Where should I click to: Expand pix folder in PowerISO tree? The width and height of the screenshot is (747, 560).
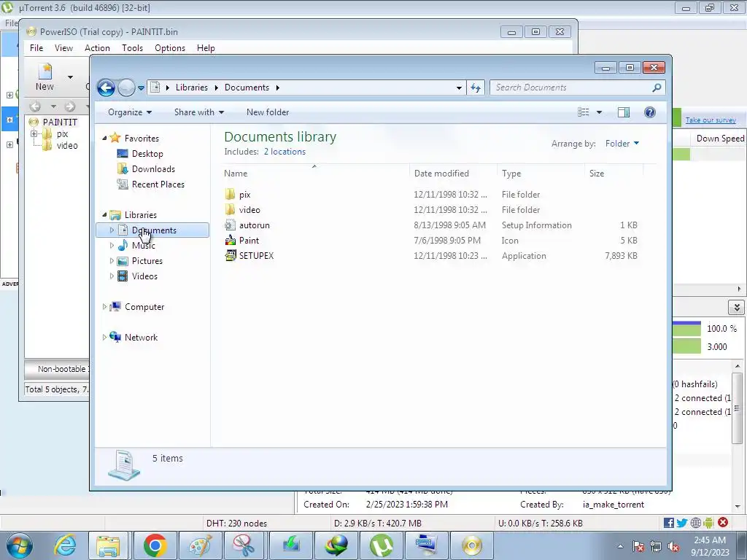(34, 134)
